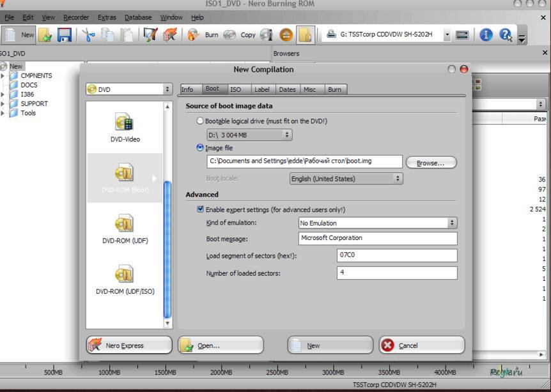Click the Cut scissors toolbar icon

(x=89, y=35)
